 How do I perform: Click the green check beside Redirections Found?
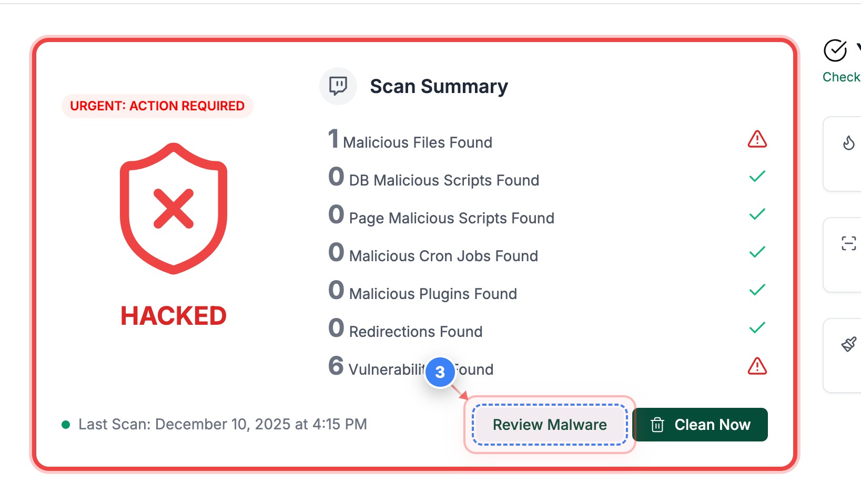coord(757,327)
